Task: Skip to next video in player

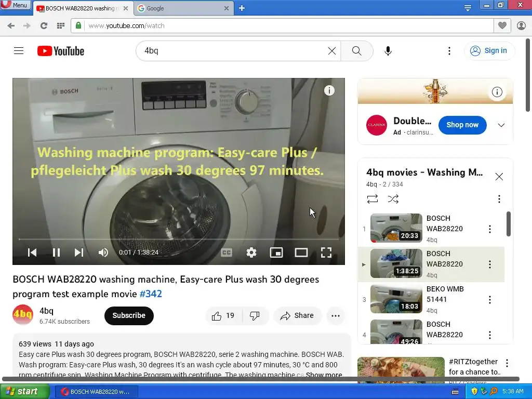Action: click(79, 252)
